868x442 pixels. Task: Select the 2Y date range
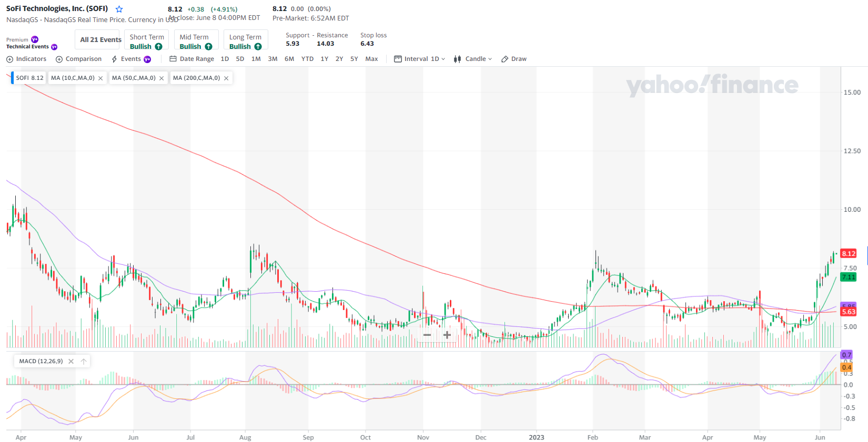pos(339,59)
